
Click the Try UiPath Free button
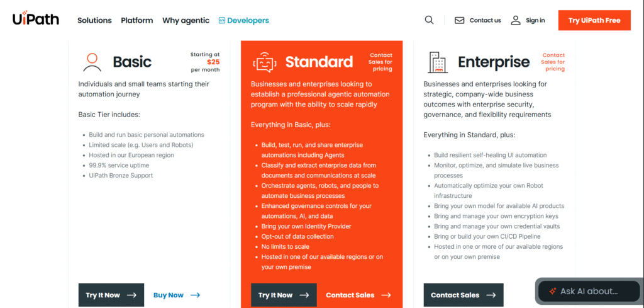click(x=594, y=20)
